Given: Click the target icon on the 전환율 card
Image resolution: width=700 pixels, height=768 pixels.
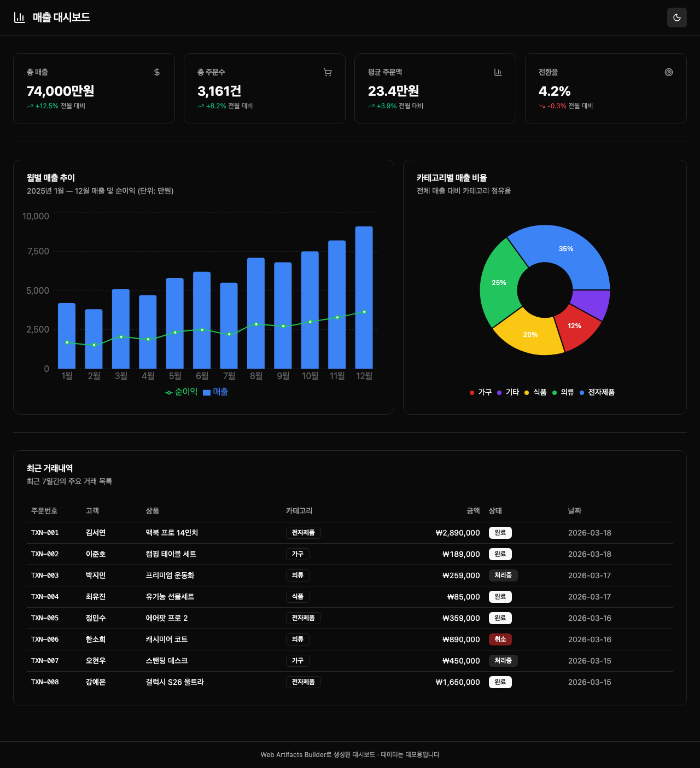Looking at the screenshot, I should tap(669, 72).
